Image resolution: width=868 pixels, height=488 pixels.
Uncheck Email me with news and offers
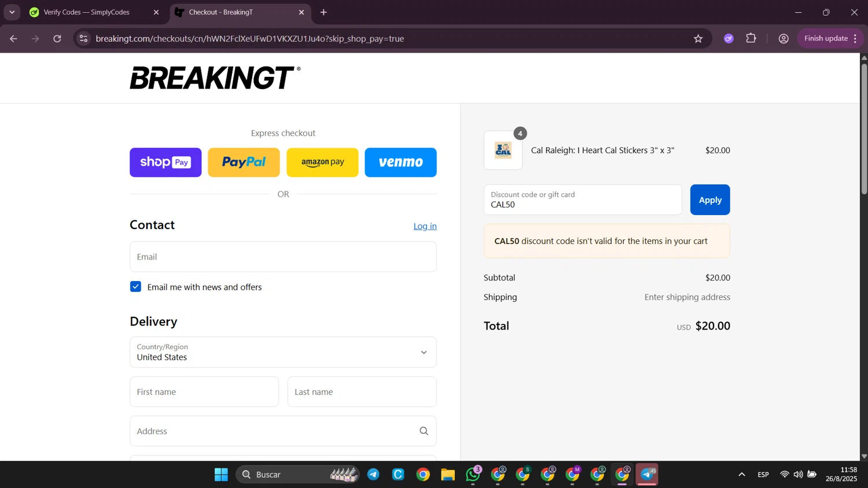(135, 287)
